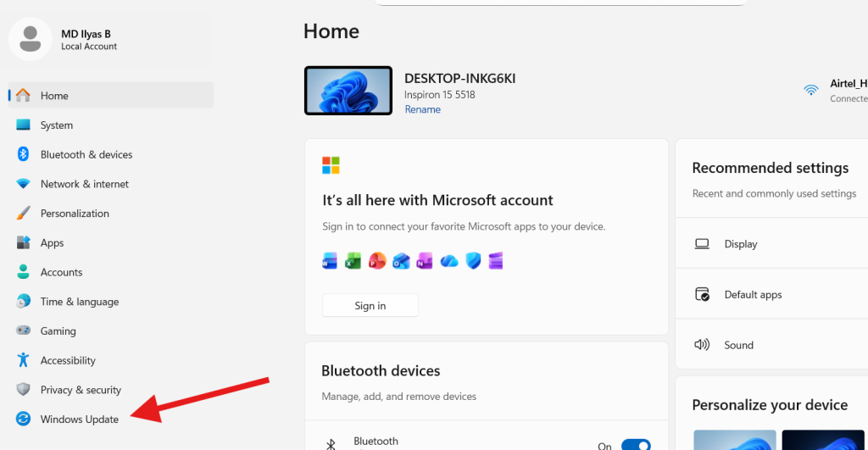The width and height of the screenshot is (868, 450).
Task: Click the Defender shield app icon
Action: 473,261
